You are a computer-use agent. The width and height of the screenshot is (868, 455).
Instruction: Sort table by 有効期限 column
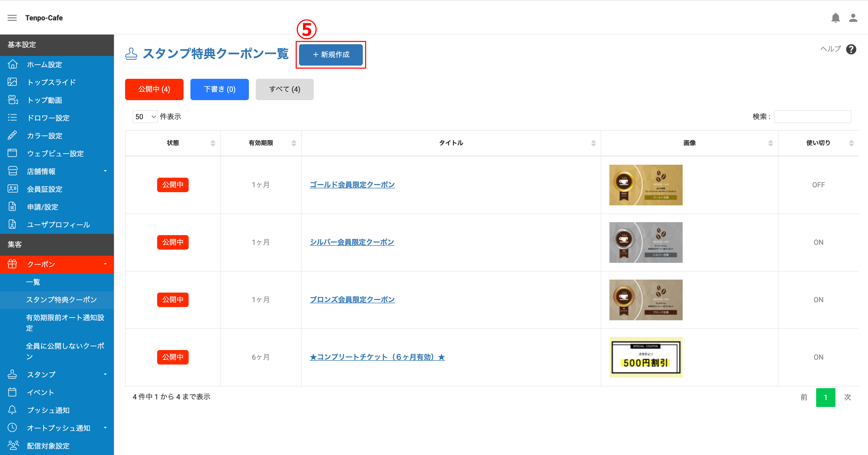pyautogui.click(x=261, y=143)
